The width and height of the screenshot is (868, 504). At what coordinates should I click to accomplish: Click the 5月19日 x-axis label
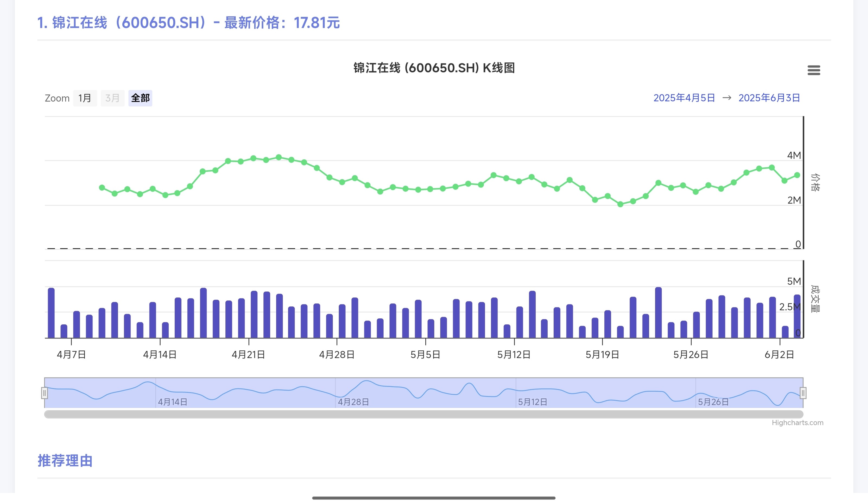(x=602, y=354)
